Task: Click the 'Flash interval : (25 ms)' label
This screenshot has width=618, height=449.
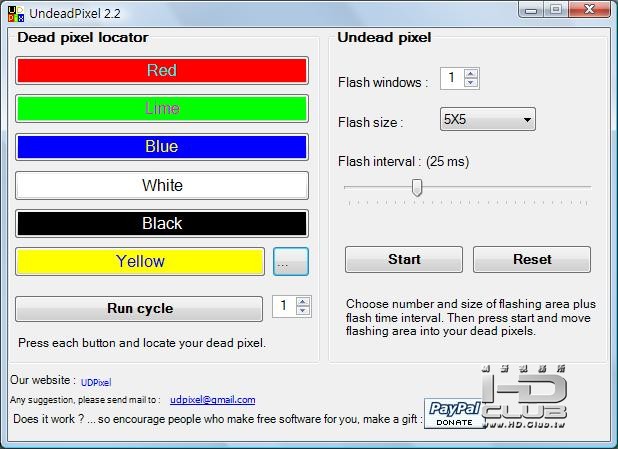Action: tap(403, 162)
